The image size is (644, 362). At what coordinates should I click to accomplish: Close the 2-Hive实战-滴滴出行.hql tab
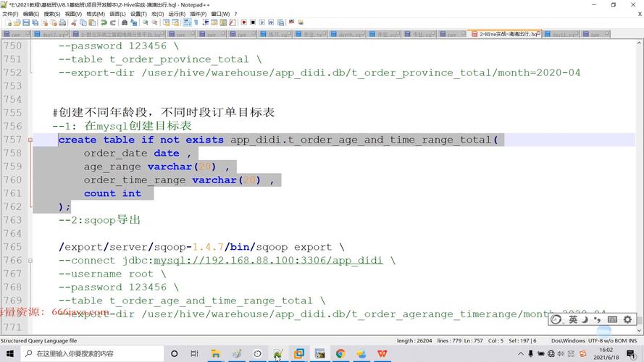539,33
